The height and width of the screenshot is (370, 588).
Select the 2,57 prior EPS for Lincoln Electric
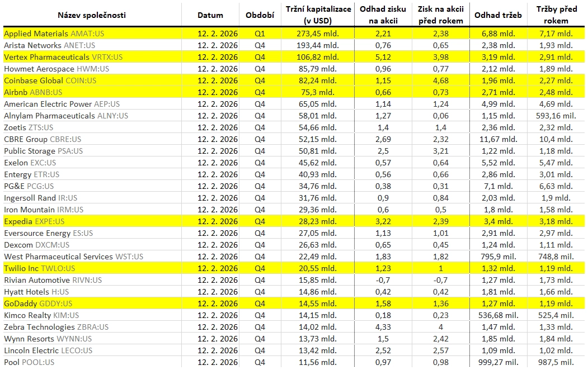pos(441,350)
